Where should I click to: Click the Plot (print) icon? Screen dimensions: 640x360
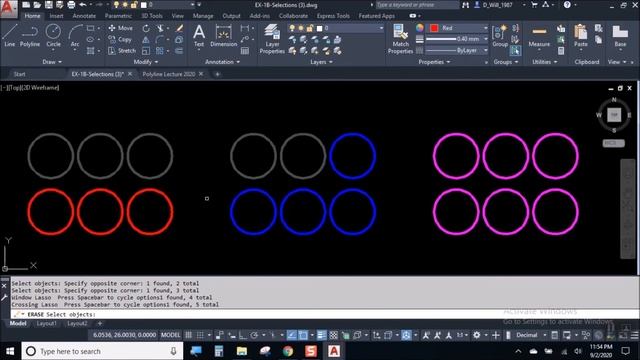pos(71,5)
